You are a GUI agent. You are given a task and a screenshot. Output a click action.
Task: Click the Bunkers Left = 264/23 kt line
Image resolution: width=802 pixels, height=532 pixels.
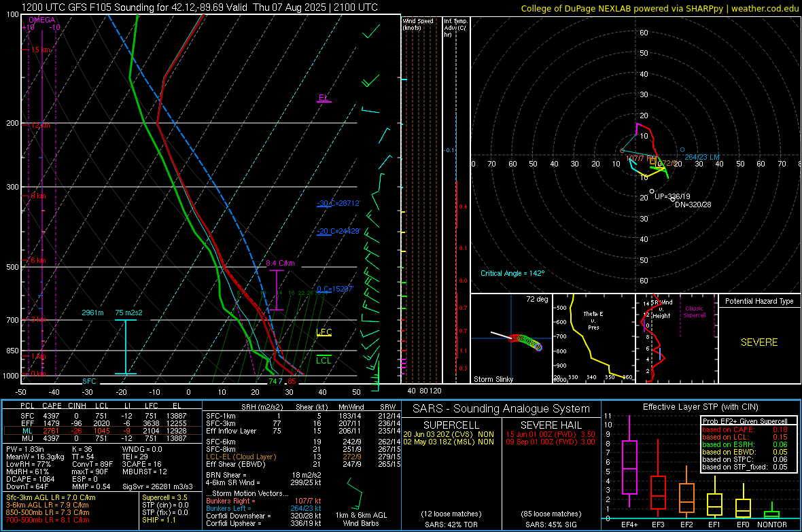263,508
